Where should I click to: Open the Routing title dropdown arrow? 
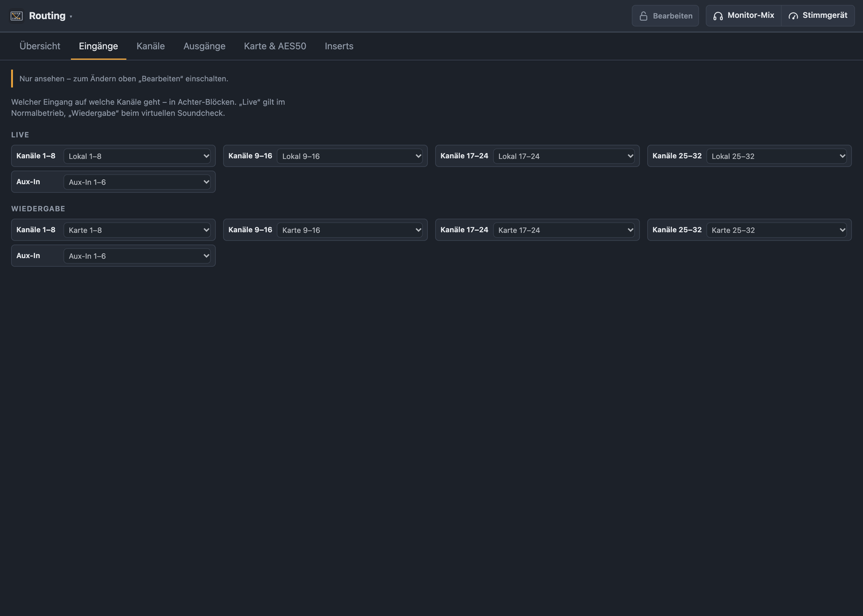coord(71,17)
